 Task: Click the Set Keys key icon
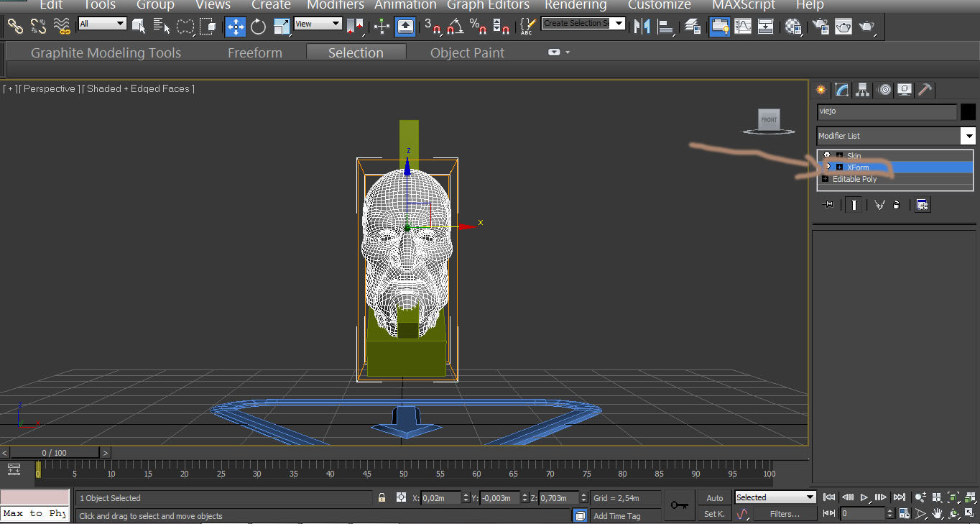679,505
